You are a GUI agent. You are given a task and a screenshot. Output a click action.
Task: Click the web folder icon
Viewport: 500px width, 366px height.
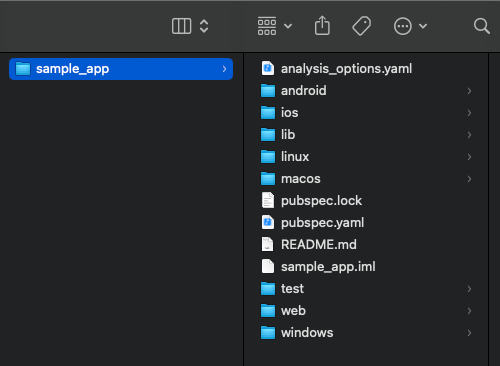pos(268,311)
